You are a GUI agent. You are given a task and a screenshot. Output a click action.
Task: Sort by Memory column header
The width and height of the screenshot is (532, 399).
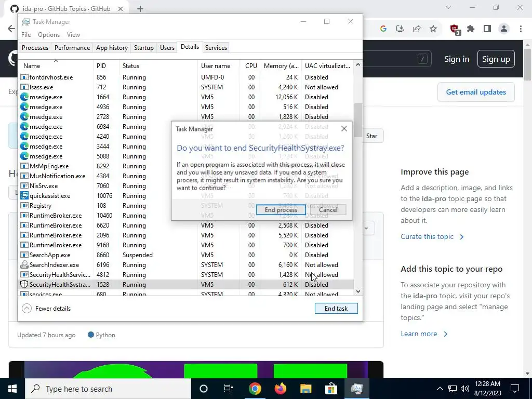coord(281,66)
